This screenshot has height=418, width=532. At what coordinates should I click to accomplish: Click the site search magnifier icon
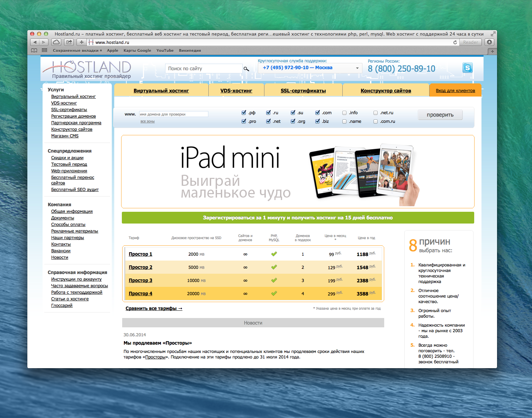click(x=246, y=69)
